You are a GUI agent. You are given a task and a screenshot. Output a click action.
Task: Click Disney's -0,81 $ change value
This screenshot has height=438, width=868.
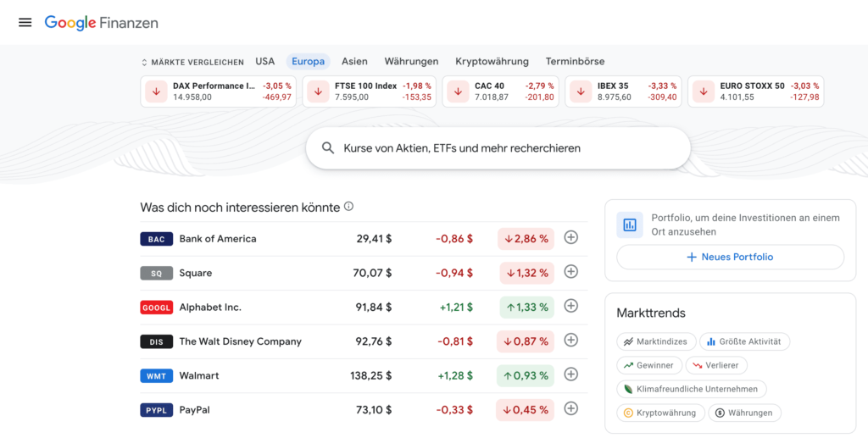point(455,341)
